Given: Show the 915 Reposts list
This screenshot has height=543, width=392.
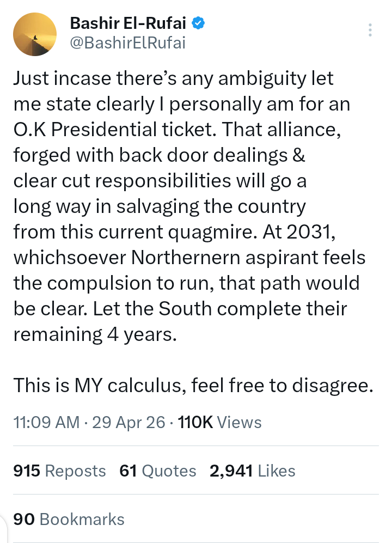Looking at the screenshot, I should coord(59,471).
